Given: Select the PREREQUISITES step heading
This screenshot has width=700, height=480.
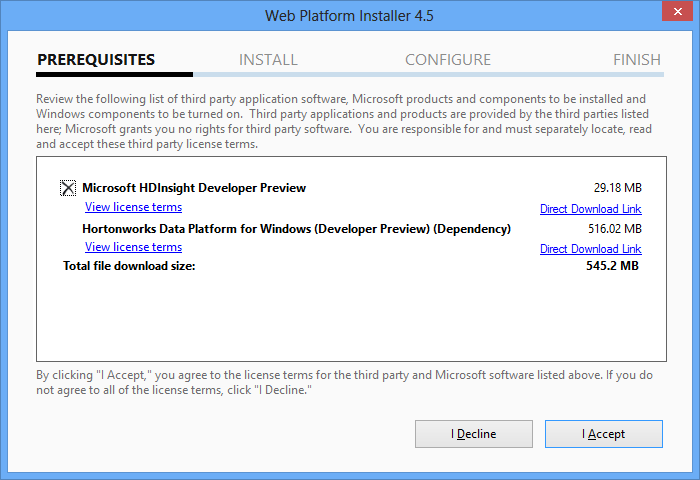Looking at the screenshot, I should tap(96, 59).
